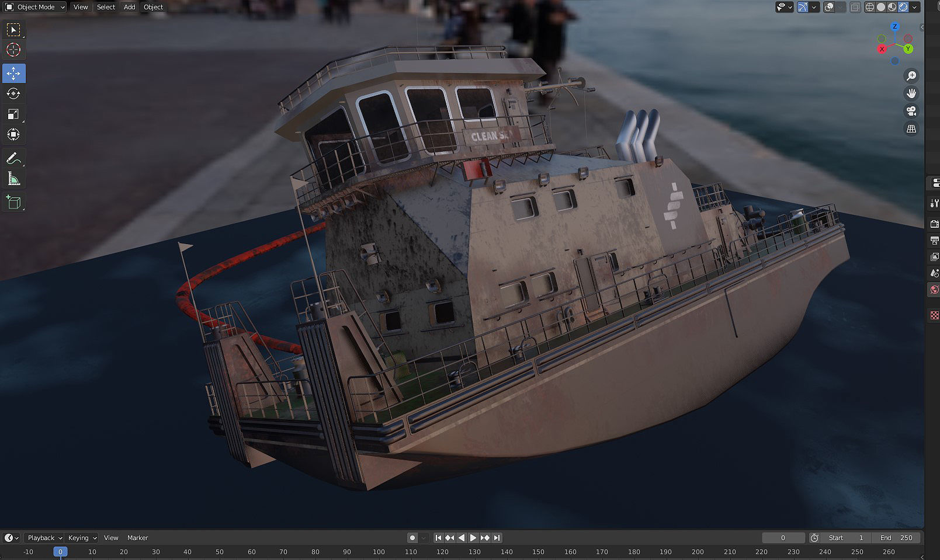The width and height of the screenshot is (940, 560).
Task: Switch to Wireframe viewport shading
Action: [x=870, y=7]
